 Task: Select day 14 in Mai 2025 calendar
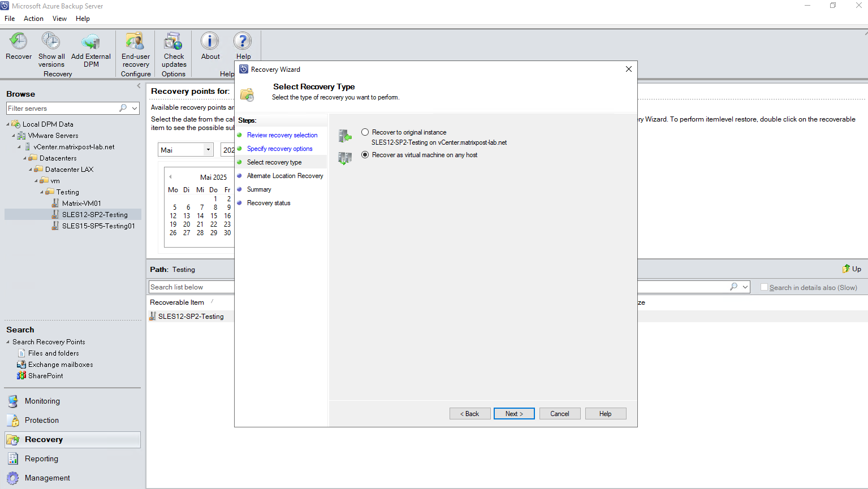200,216
